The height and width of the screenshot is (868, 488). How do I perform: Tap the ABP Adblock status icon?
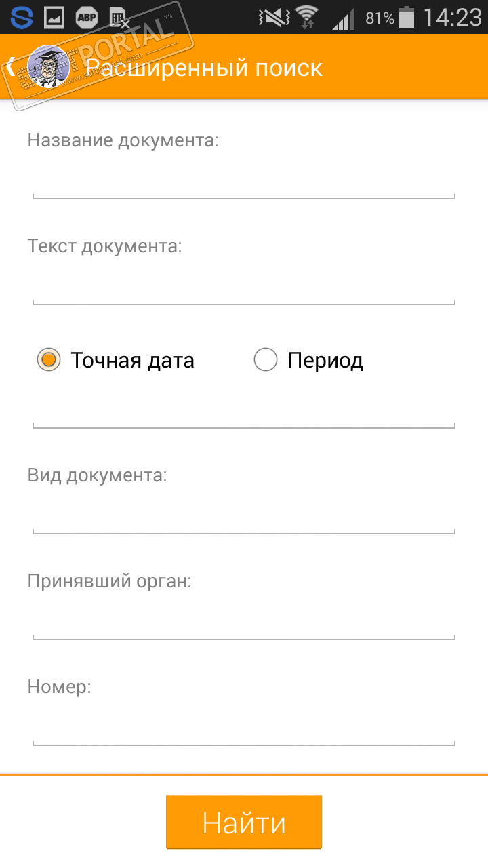[86, 17]
